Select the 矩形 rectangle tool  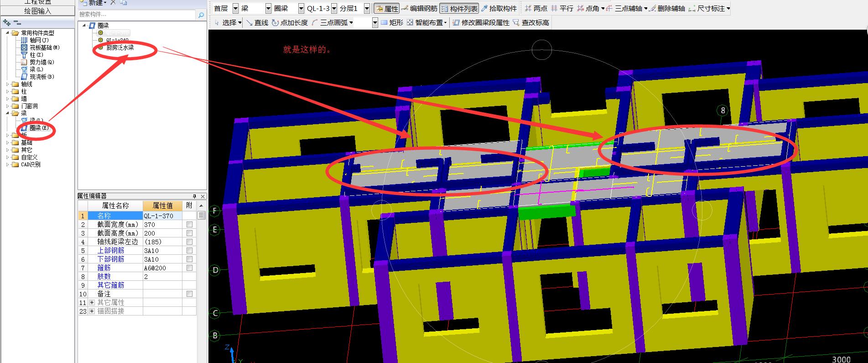click(x=392, y=22)
